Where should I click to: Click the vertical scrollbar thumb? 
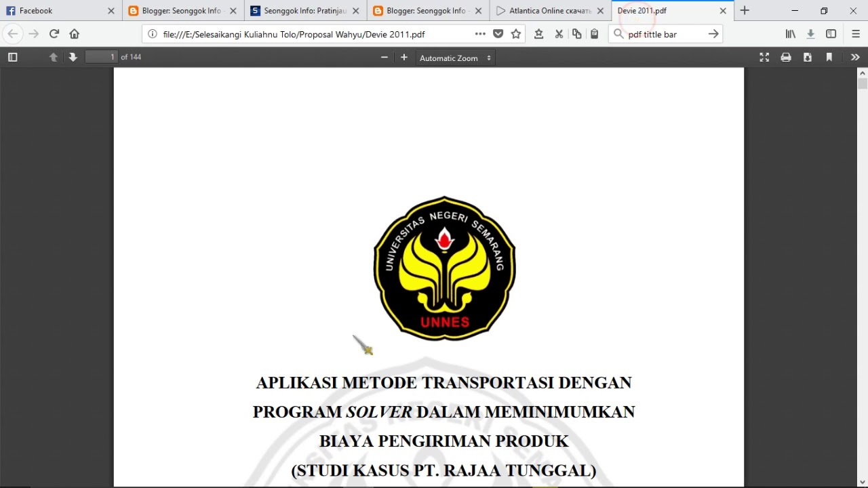pyautogui.click(x=863, y=84)
